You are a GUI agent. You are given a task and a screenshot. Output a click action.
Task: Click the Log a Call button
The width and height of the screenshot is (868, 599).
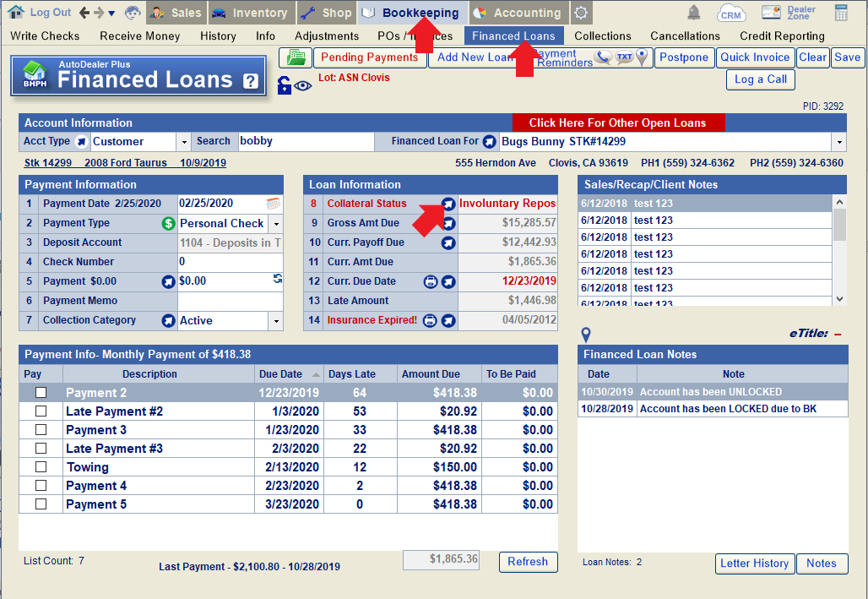pyautogui.click(x=761, y=79)
